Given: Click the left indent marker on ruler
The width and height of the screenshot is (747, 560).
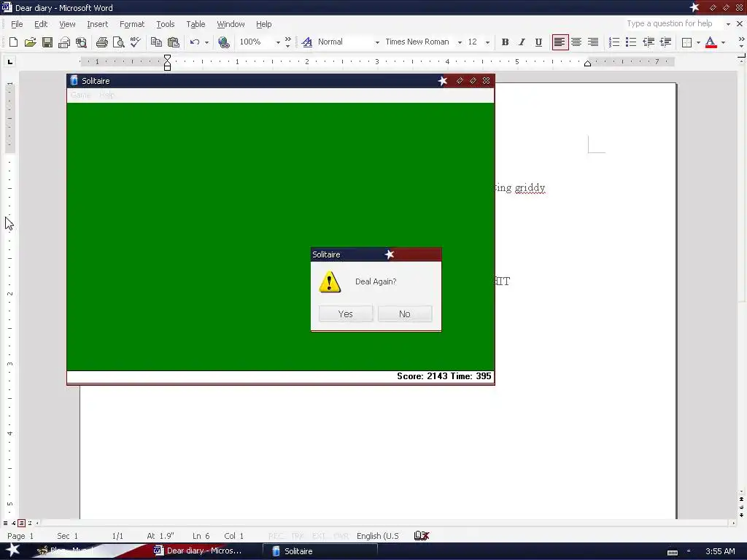Looking at the screenshot, I should pyautogui.click(x=167, y=63).
